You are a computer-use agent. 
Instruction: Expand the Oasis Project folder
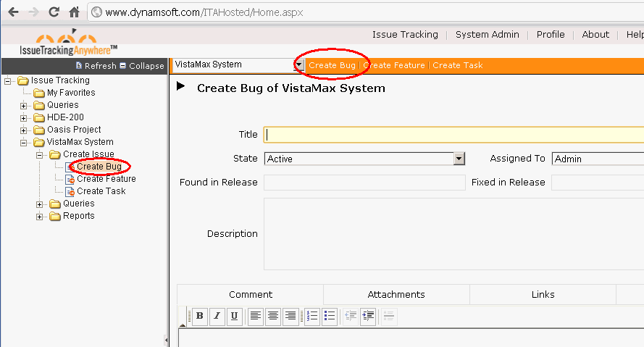pos(23,130)
